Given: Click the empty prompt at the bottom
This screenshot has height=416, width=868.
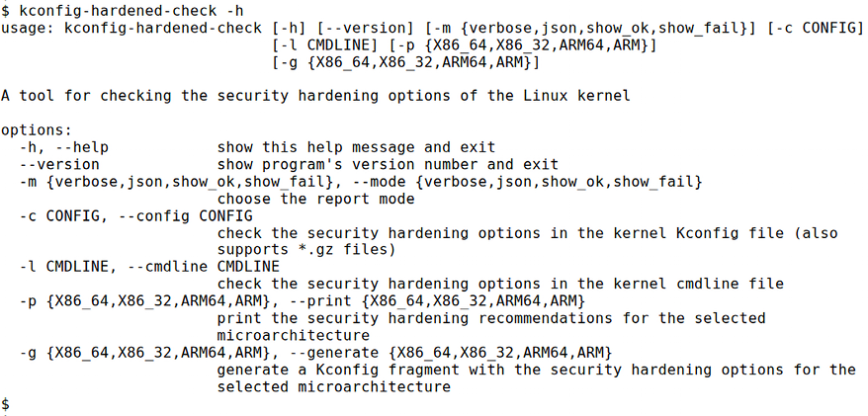Looking at the screenshot, I should click(5, 404).
